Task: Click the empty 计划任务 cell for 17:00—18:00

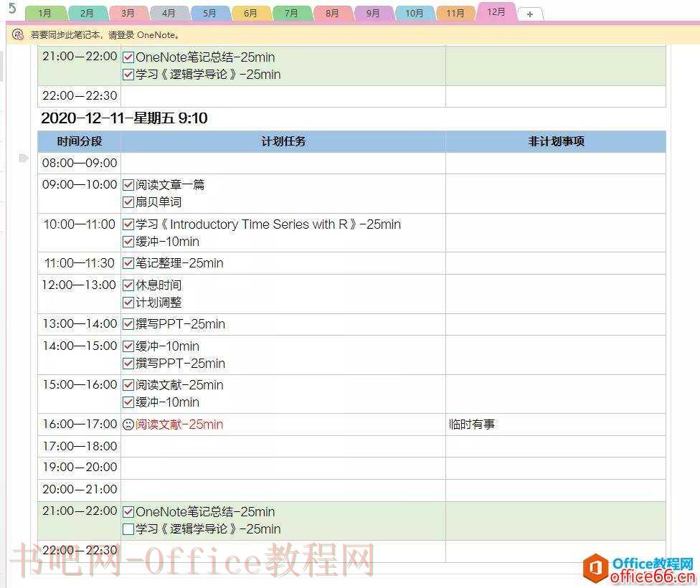Action: tap(283, 446)
